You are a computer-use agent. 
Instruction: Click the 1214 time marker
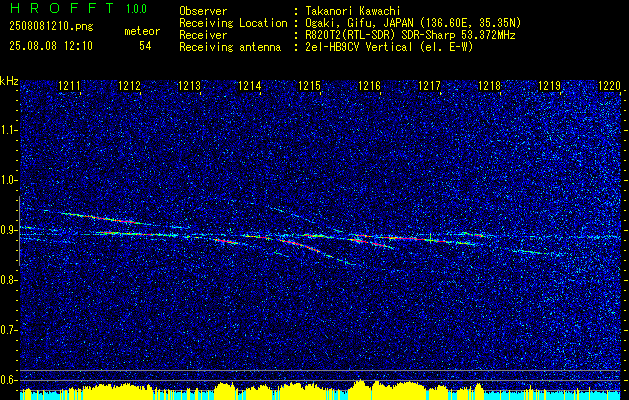[x=250, y=86]
